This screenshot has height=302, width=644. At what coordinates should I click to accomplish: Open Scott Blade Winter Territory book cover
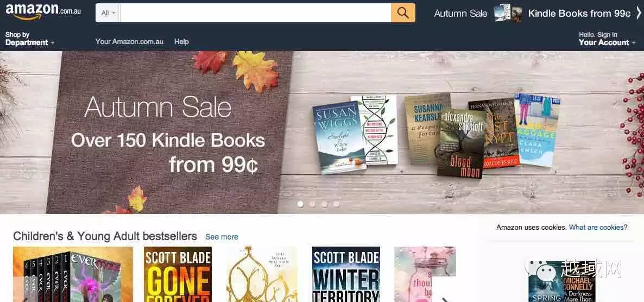click(x=346, y=274)
